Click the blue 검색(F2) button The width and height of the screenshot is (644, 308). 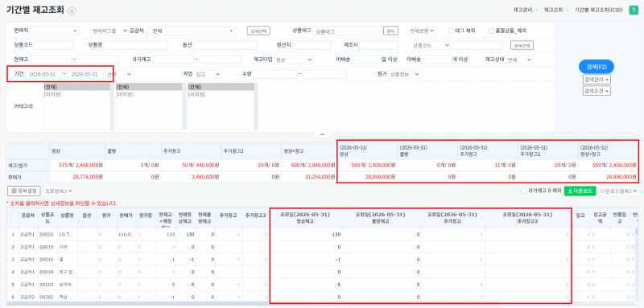pyautogui.click(x=597, y=67)
